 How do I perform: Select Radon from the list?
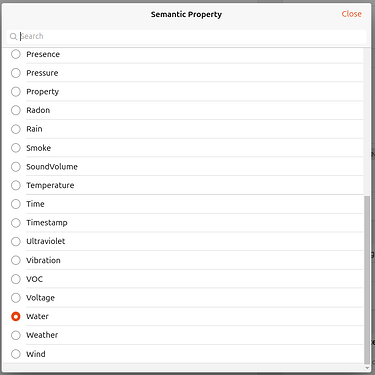click(16, 110)
